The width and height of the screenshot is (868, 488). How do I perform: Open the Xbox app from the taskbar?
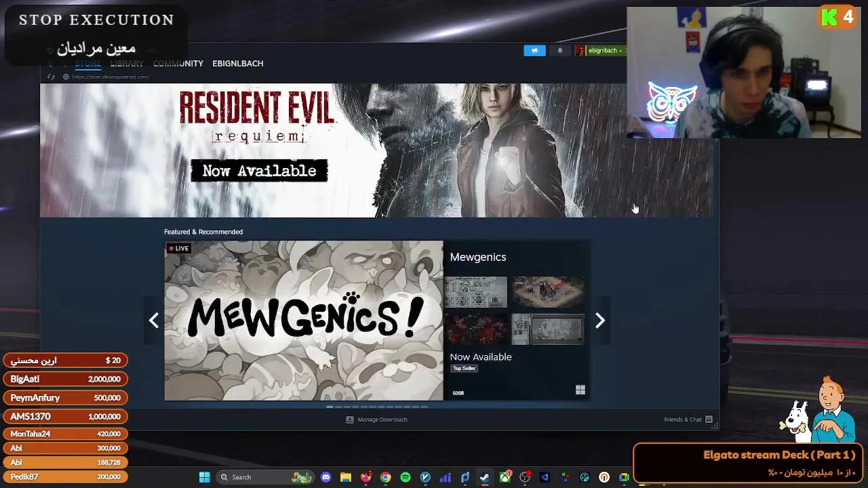[505, 477]
